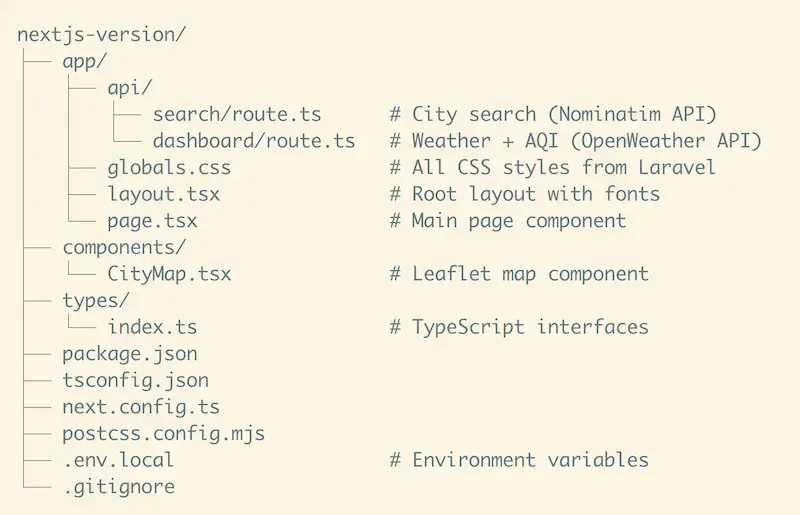
Task: Click the .gitignore entry
Action: [118, 487]
